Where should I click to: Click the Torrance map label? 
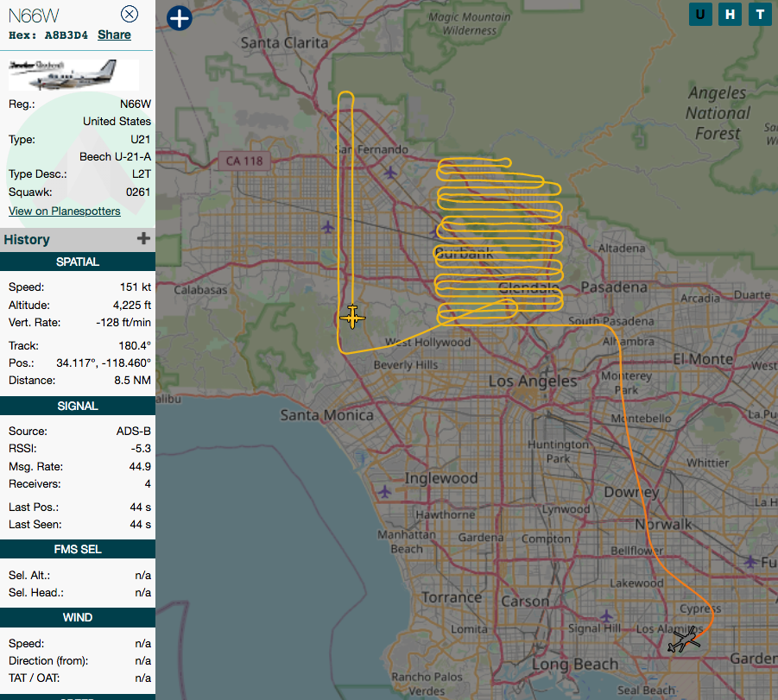452,597
